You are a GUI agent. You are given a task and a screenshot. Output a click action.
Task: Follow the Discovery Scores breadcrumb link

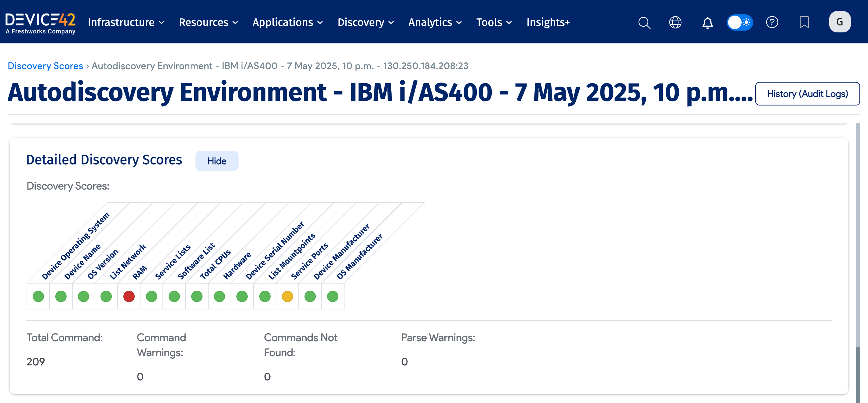coord(45,66)
